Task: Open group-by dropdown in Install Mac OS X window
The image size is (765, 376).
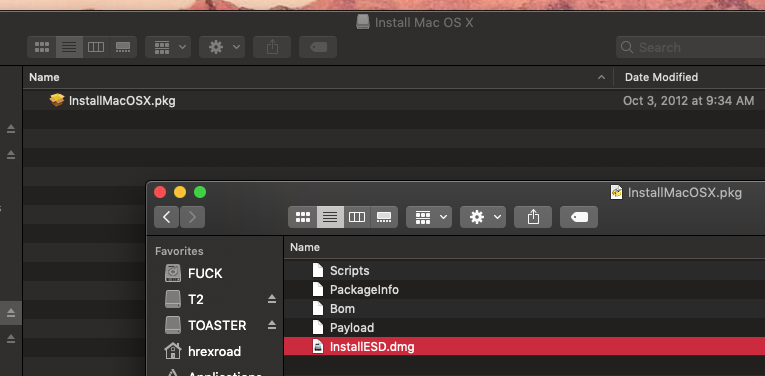Action: [168, 47]
